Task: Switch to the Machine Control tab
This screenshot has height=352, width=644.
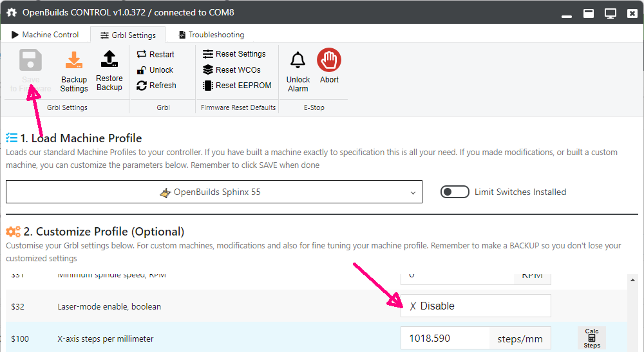Action: pos(45,35)
